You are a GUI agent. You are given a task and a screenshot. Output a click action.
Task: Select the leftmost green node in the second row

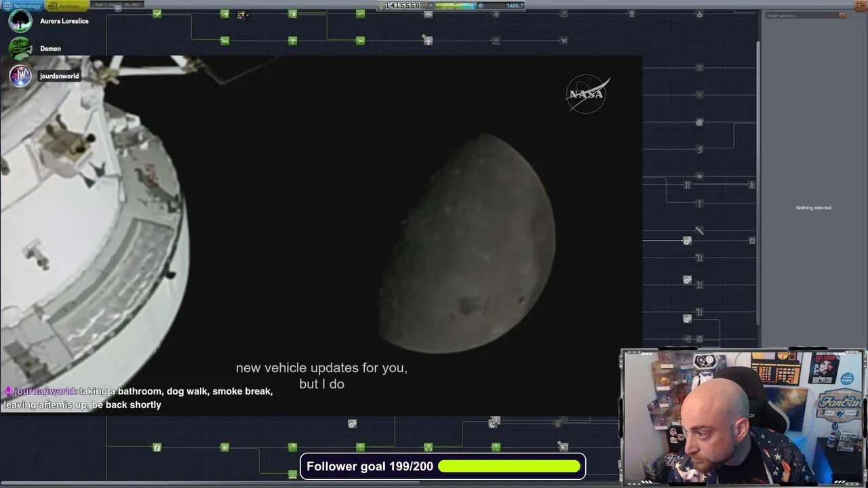click(224, 41)
